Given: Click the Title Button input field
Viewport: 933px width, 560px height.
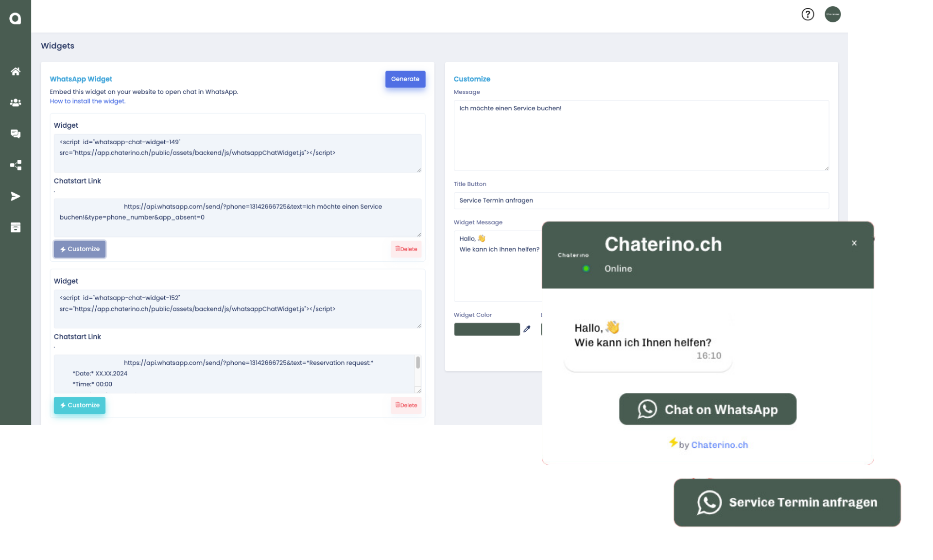Looking at the screenshot, I should point(641,201).
